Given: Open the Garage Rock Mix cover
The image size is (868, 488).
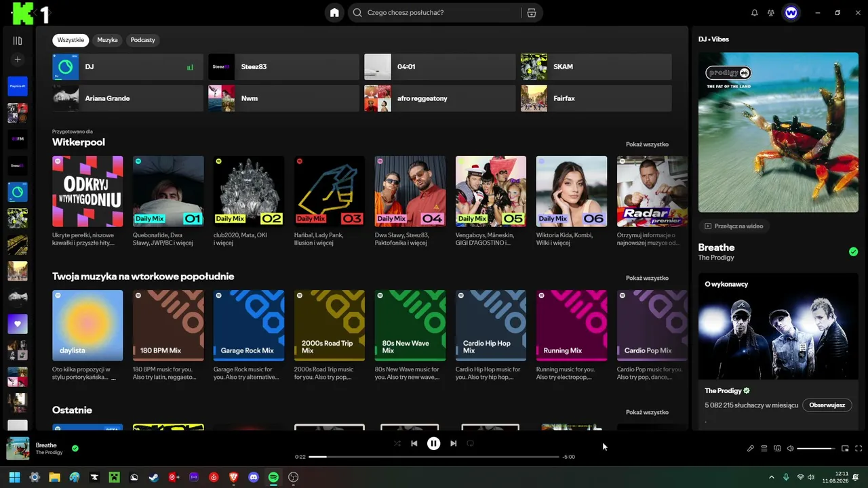Looking at the screenshot, I should pos(249,325).
